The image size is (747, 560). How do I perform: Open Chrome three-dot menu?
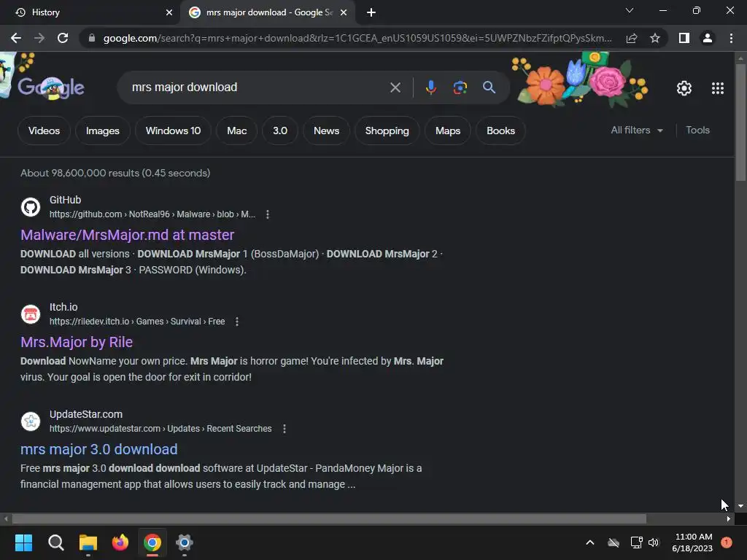pyautogui.click(x=731, y=38)
